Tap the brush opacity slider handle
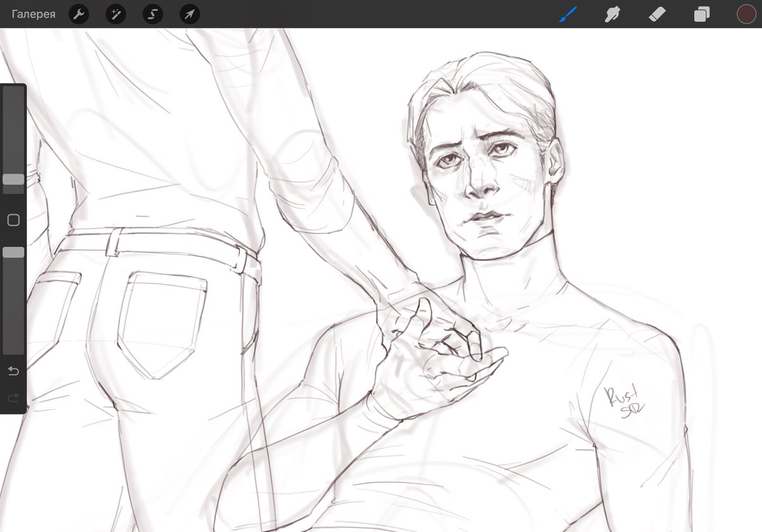Viewport: 762px width, 532px height. click(x=13, y=252)
